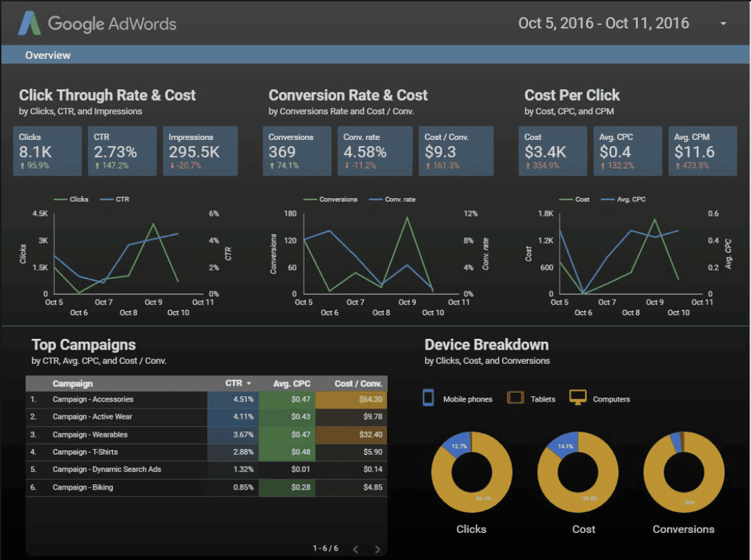751x560 pixels.
Task: Open the CTR 2.73% scorecard
Action: click(122, 151)
